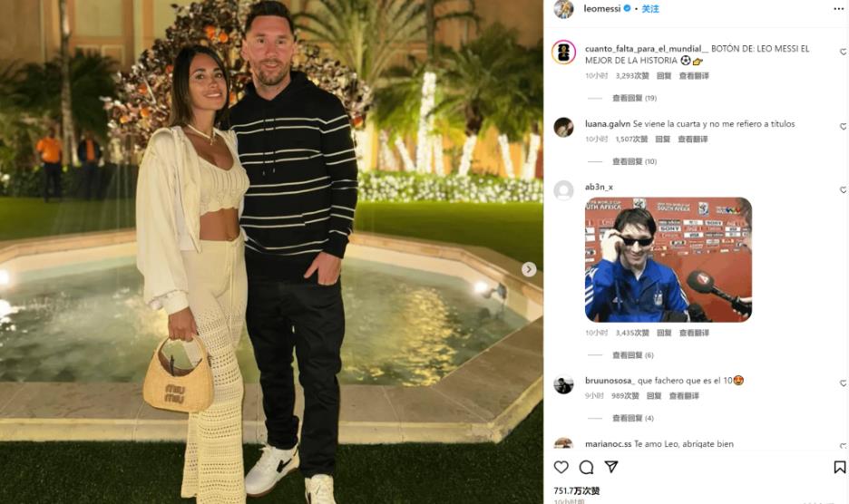Like luana.galvn's comment

pos(843,126)
